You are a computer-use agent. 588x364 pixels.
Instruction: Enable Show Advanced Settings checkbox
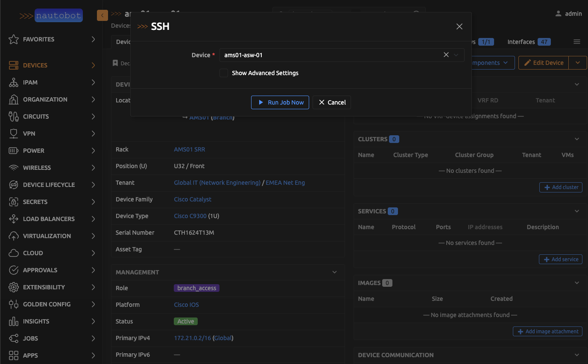tap(224, 73)
